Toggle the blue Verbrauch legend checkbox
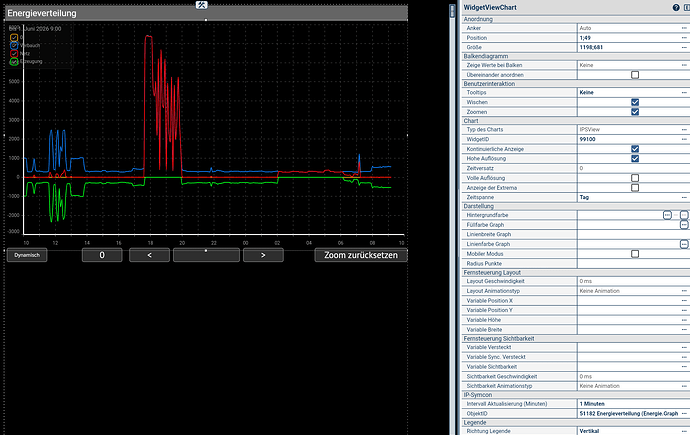This screenshot has width=690, height=435. pos(14,45)
